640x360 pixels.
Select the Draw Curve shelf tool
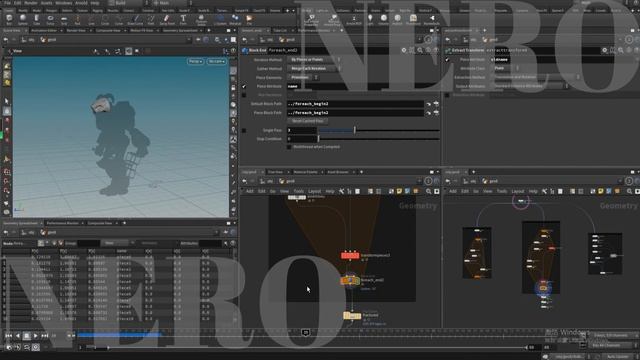(135, 19)
